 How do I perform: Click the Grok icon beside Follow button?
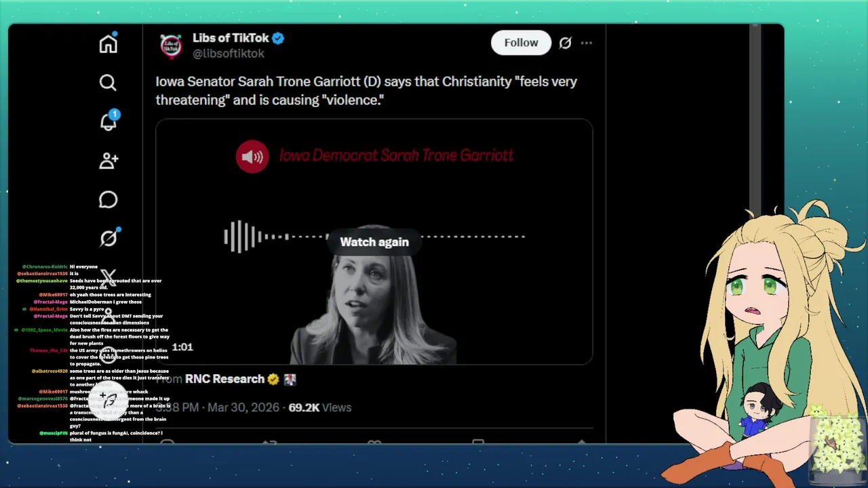tap(565, 43)
